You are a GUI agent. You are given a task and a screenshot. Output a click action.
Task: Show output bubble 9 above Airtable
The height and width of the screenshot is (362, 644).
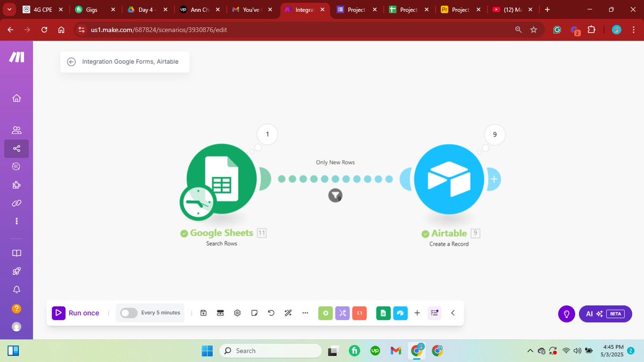pos(495,135)
